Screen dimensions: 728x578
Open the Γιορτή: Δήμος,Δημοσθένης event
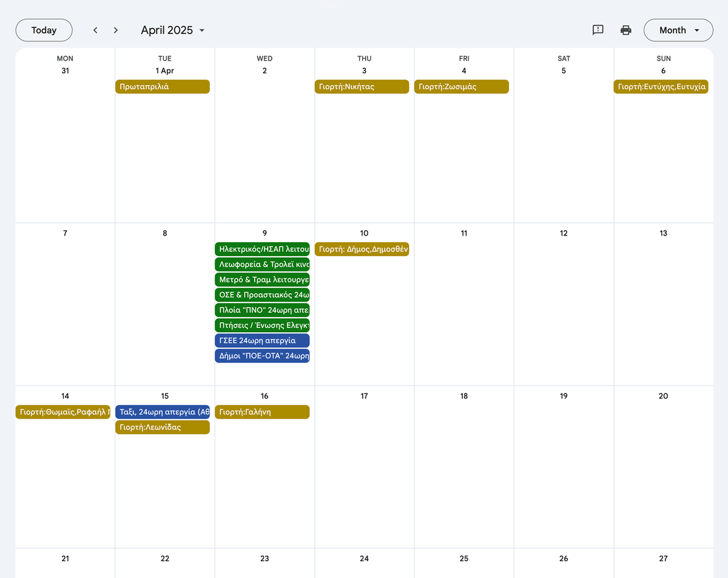(x=362, y=249)
